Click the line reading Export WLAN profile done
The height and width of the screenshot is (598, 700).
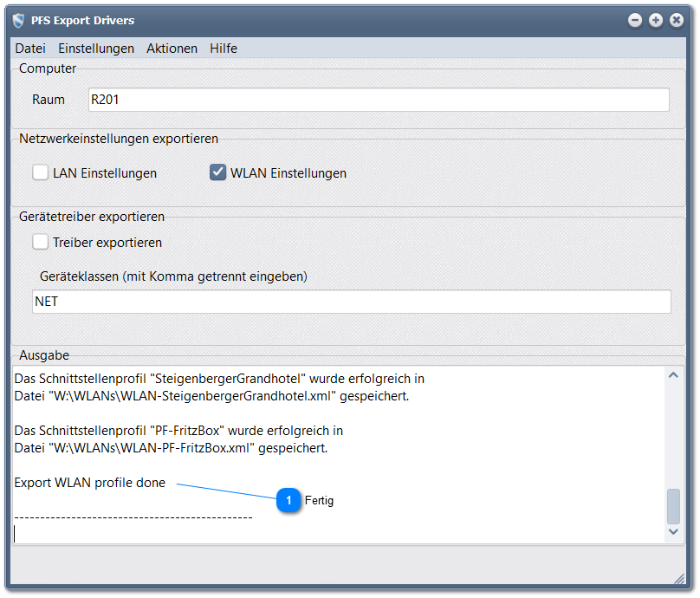click(x=87, y=483)
